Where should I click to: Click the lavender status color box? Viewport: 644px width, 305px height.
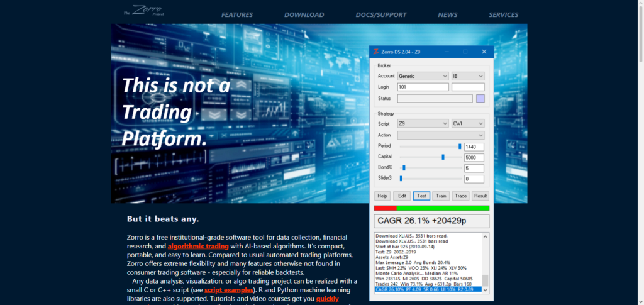coord(480,98)
